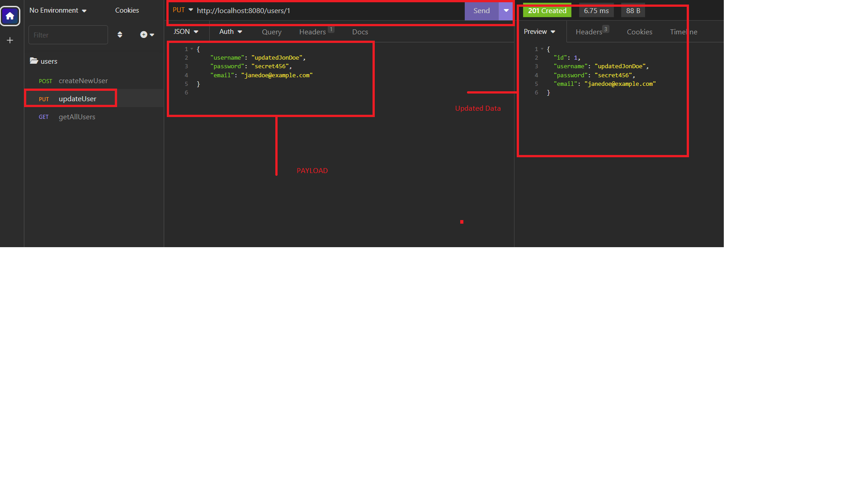868x488 pixels.
Task: Click the Cookies link in sidebar
Action: [127, 10]
